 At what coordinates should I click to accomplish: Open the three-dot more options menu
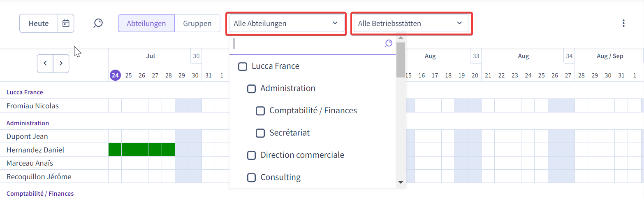tap(623, 23)
